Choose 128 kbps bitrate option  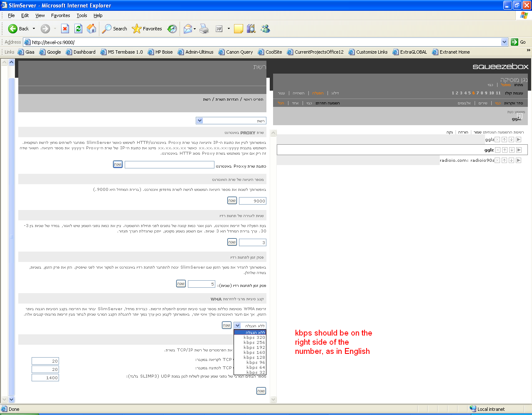click(x=254, y=358)
